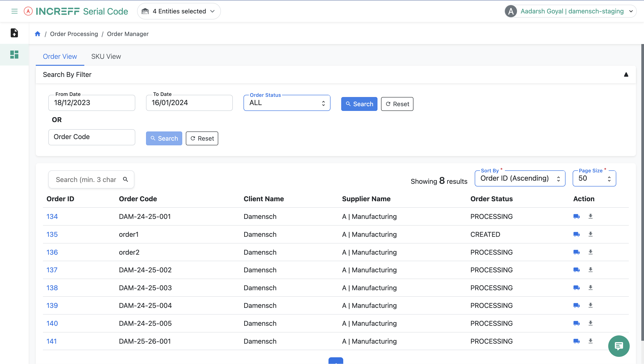Click order code DAM-24-25-001 cell

(x=145, y=216)
